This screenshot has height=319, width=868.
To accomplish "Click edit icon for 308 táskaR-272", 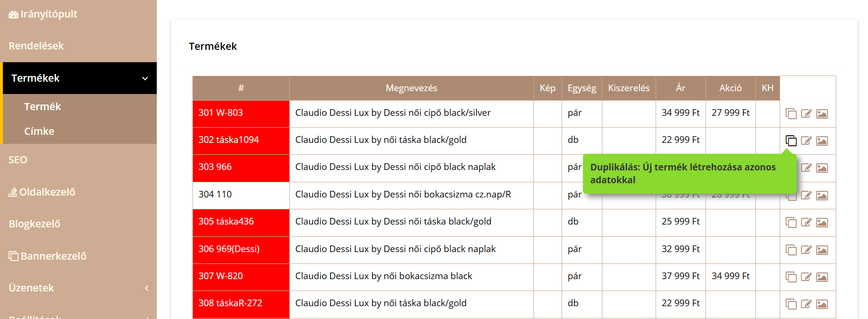I will pos(806,304).
